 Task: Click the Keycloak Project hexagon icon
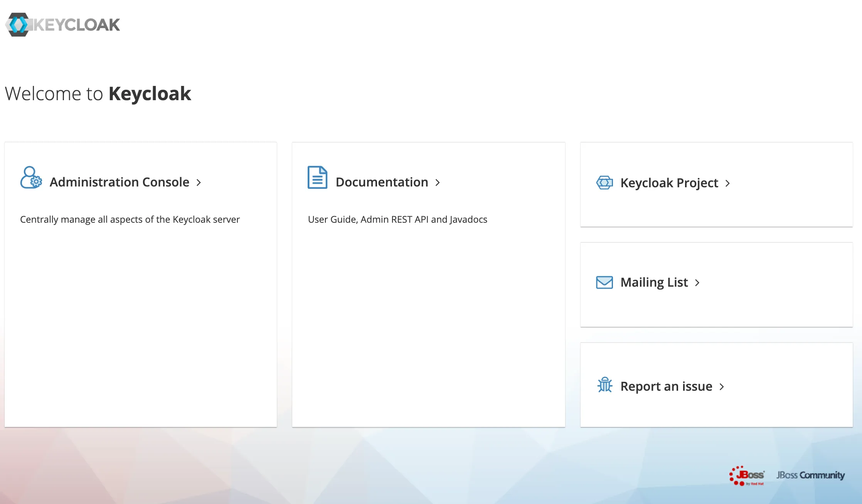(x=604, y=183)
